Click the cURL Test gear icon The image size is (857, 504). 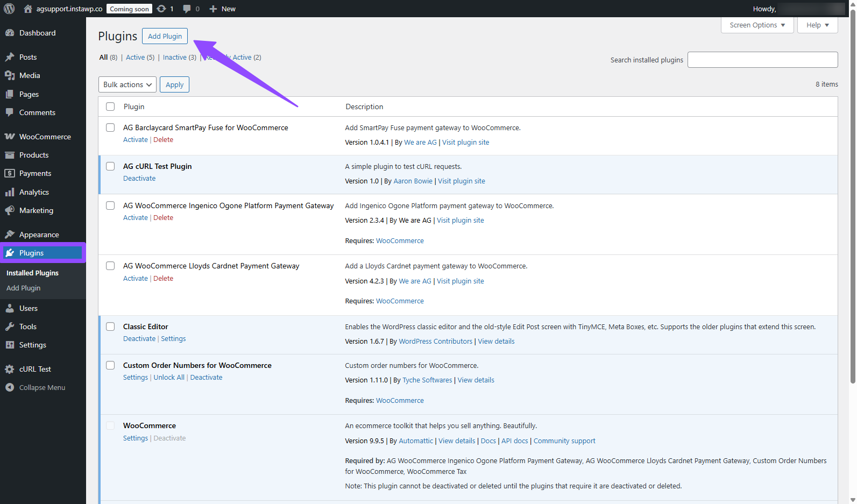tap(10, 369)
